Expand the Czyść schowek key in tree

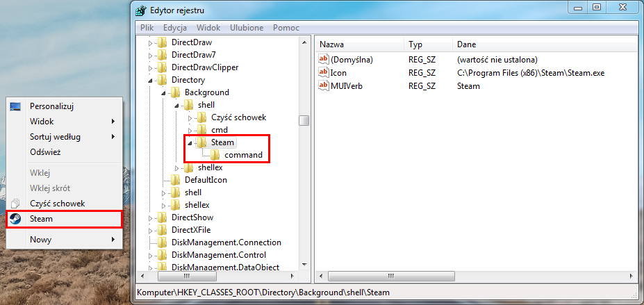tap(190, 118)
